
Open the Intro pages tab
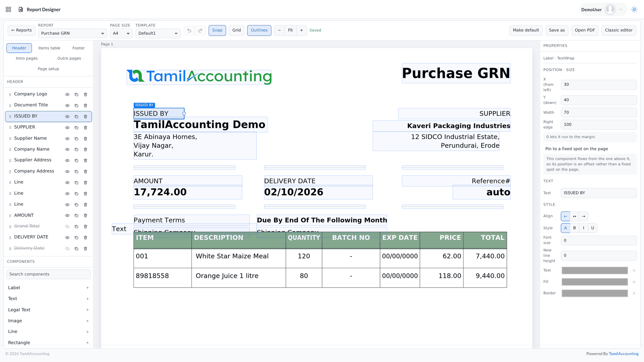tap(27, 58)
